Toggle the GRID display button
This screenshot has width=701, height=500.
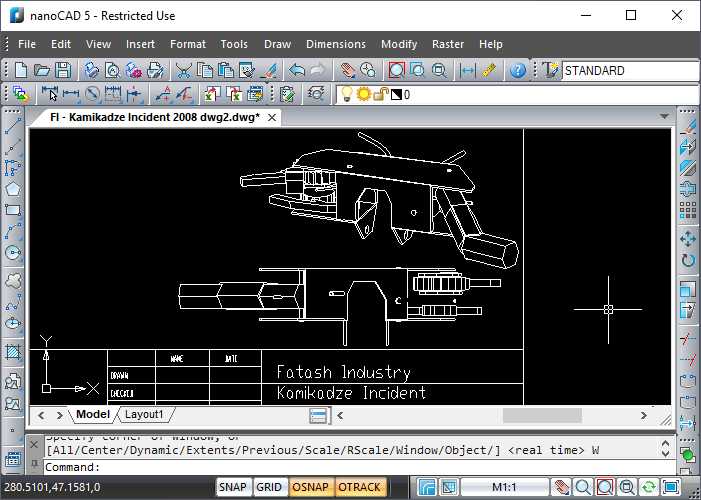point(269,487)
